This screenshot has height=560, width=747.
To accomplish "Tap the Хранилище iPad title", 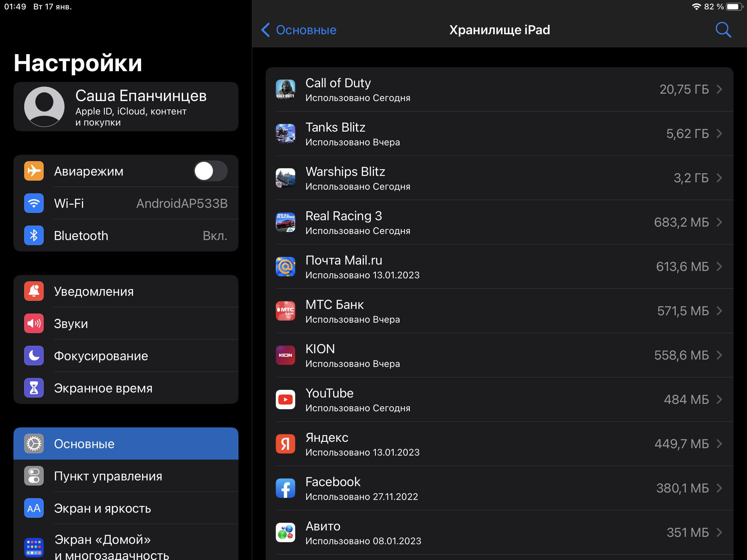I will pyautogui.click(x=499, y=30).
